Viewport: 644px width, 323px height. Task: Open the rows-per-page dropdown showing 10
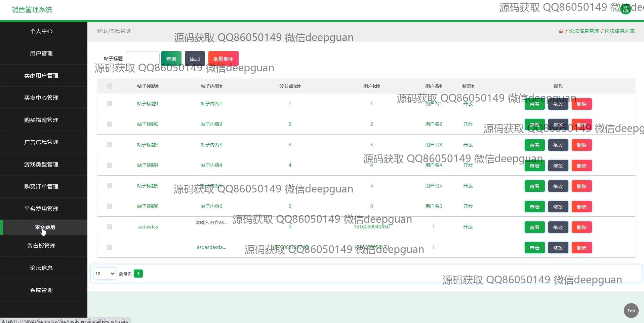(x=105, y=274)
